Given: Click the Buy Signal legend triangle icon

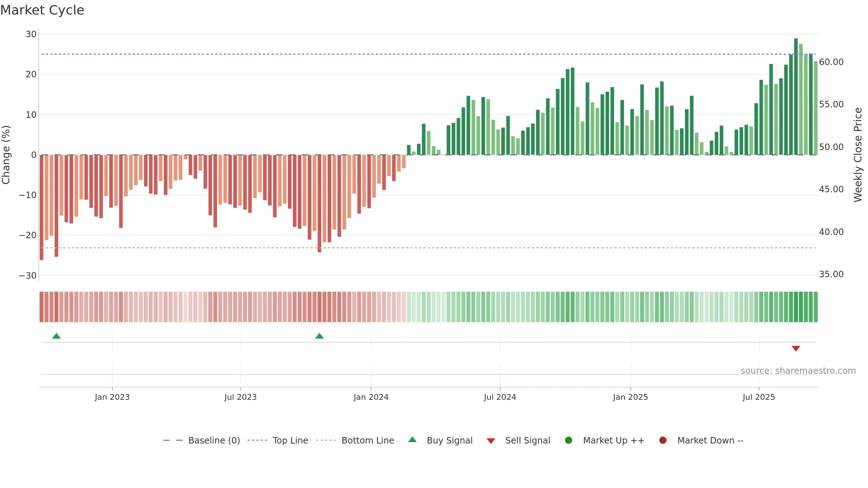Looking at the screenshot, I should coord(412,440).
